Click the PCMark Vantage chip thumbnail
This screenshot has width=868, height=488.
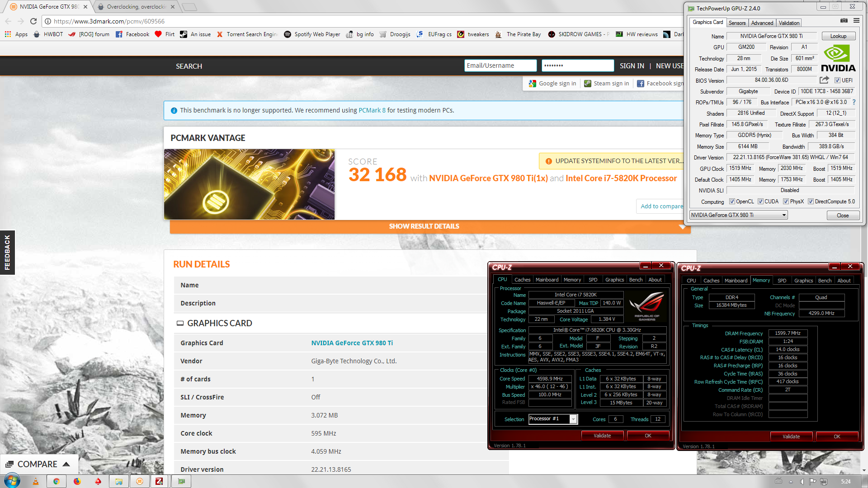click(249, 184)
